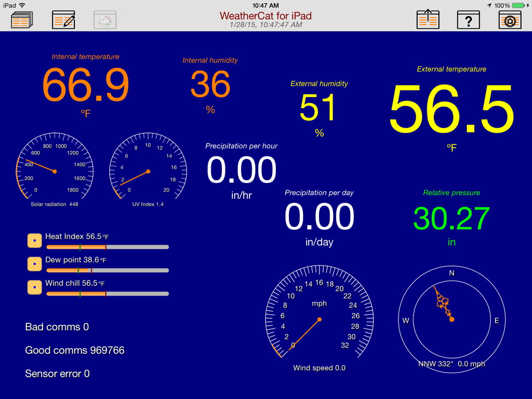Tap the Dew point bar gauge
Image resolution: width=532 pixels, height=399 pixels.
[108, 270]
